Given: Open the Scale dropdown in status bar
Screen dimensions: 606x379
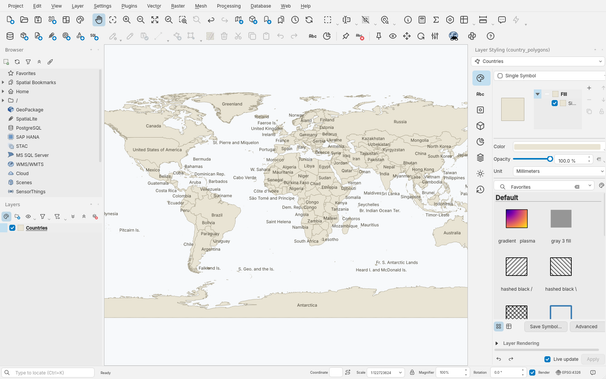Looking at the screenshot, I should pyautogui.click(x=385, y=372).
